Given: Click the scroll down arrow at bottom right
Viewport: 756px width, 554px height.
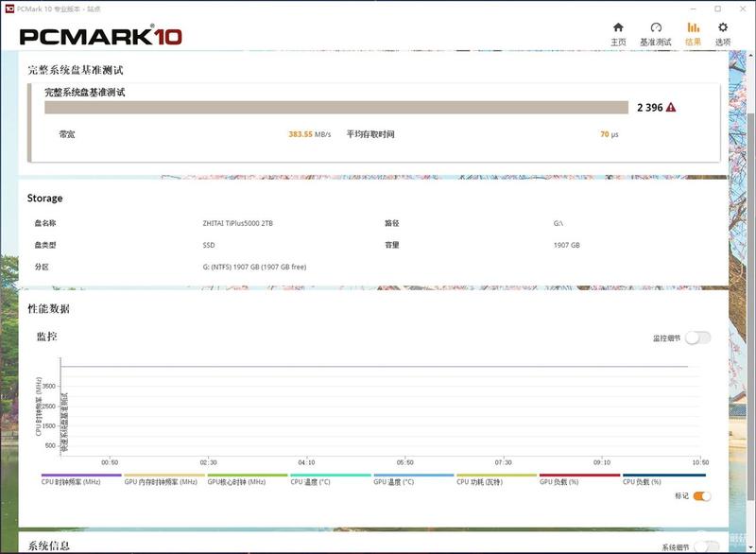Looking at the screenshot, I should tap(751, 547).
